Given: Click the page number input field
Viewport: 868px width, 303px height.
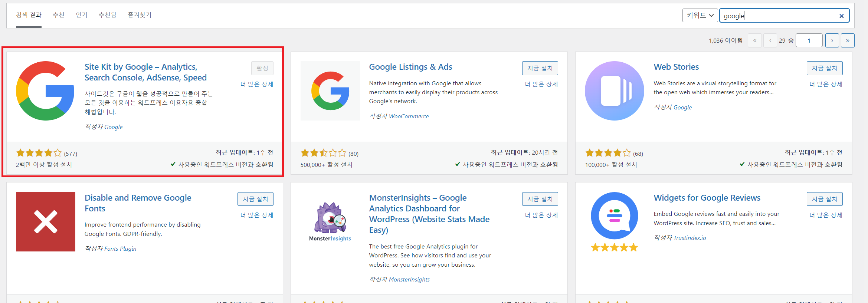Looking at the screenshot, I should [809, 40].
